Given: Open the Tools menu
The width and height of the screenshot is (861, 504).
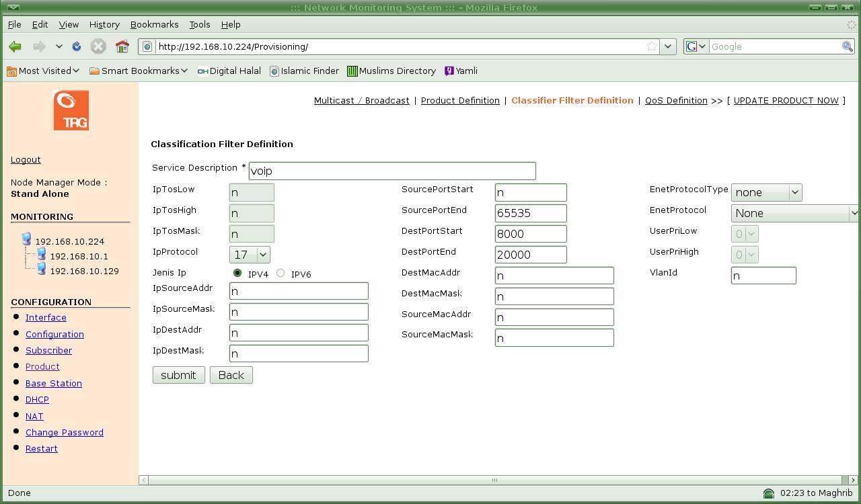Looking at the screenshot, I should 199,24.
